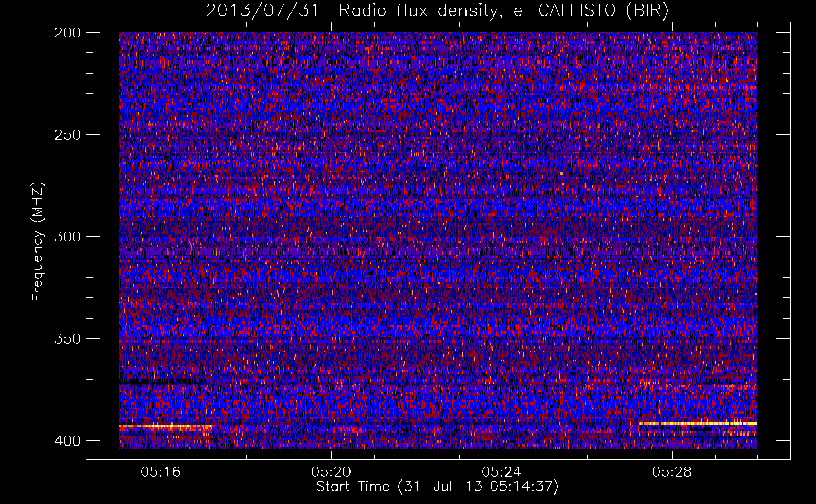Click the 'Frequency (MHZ)' axis label
The image size is (816, 504).
pyautogui.click(x=38, y=242)
